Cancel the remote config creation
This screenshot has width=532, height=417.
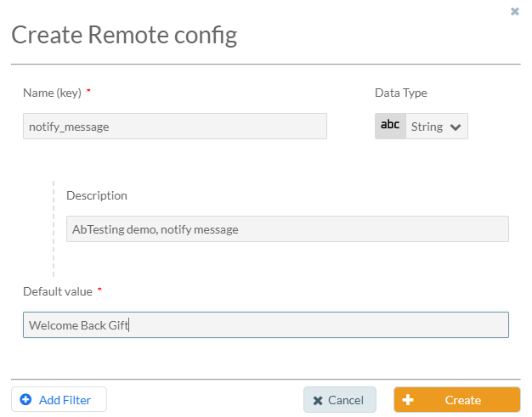pyautogui.click(x=340, y=400)
